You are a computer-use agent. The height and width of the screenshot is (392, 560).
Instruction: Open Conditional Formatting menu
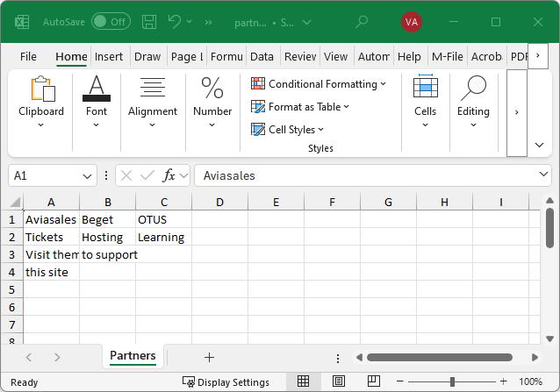[319, 84]
